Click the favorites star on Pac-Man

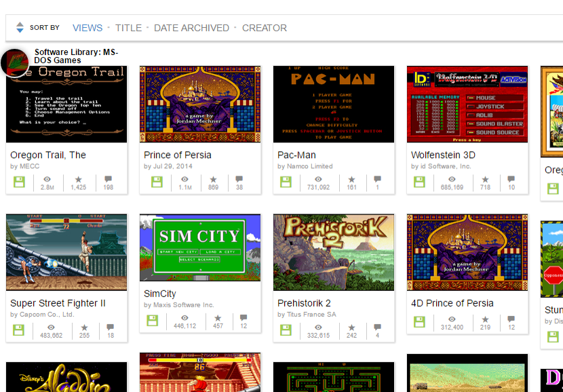tap(351, 179)
